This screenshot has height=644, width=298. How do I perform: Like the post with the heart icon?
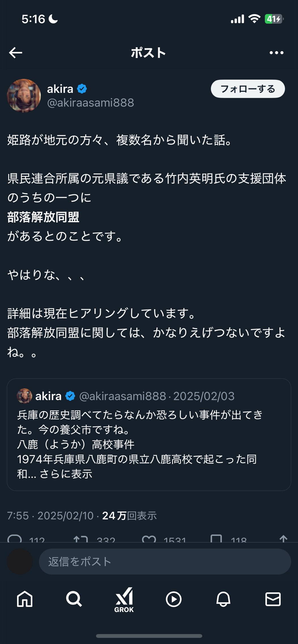pos(149,539)
